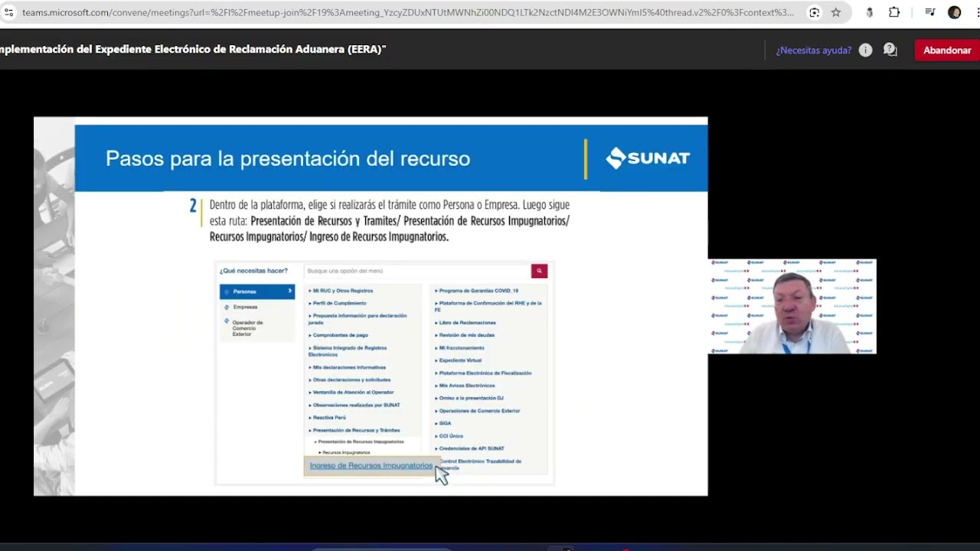Open the Chrome profile avatar
The height and width of the screenshot is (551, 980).
click(x=954, y=12)
